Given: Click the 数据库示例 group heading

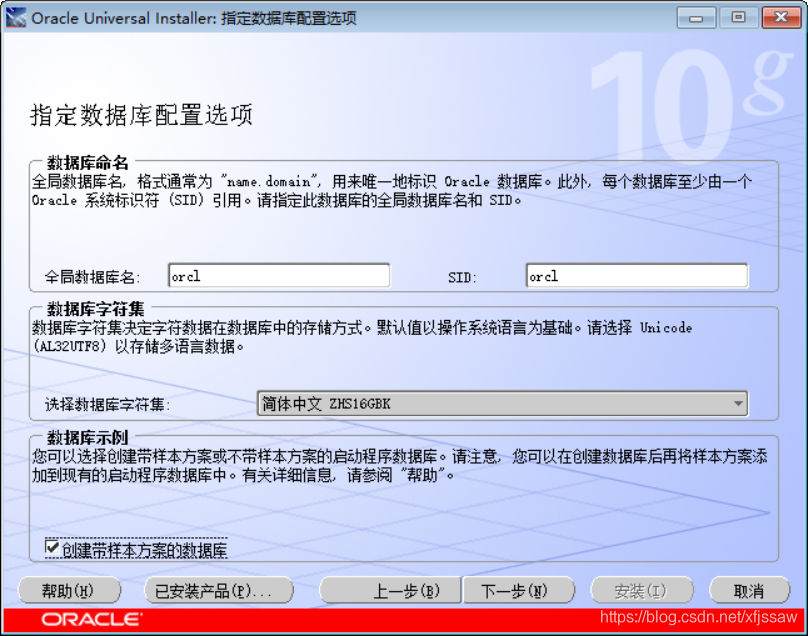Looking at the screenshot, I should tap(88, 438).
